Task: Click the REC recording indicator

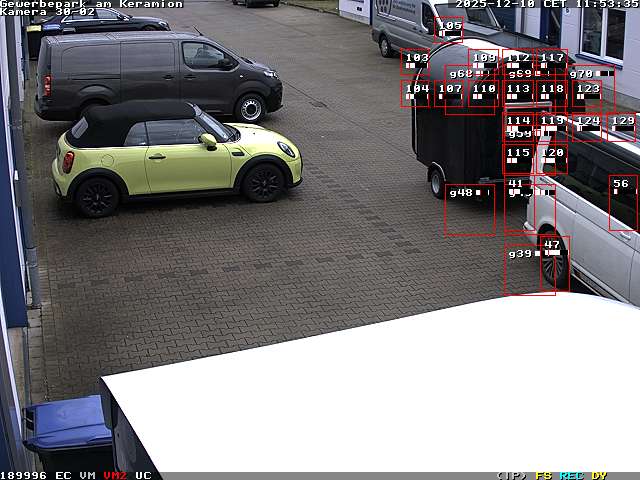Action: [x=572, y=475]
